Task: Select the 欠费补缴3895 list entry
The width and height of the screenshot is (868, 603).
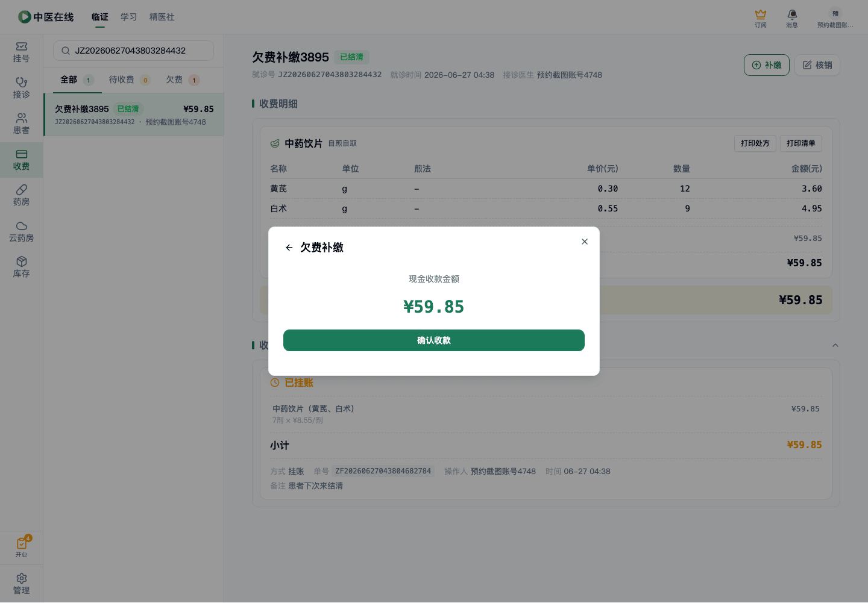Action: click(x=134, y=114)
